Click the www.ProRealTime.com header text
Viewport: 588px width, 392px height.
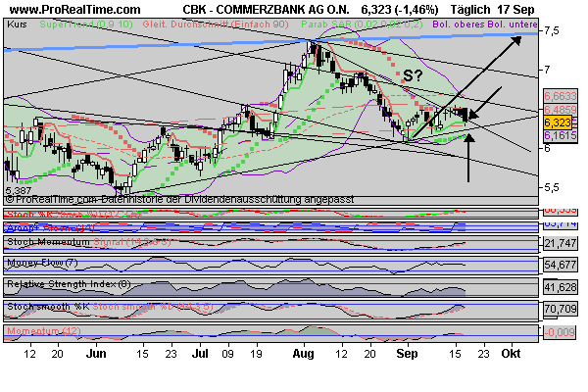[x=74, y=10]
